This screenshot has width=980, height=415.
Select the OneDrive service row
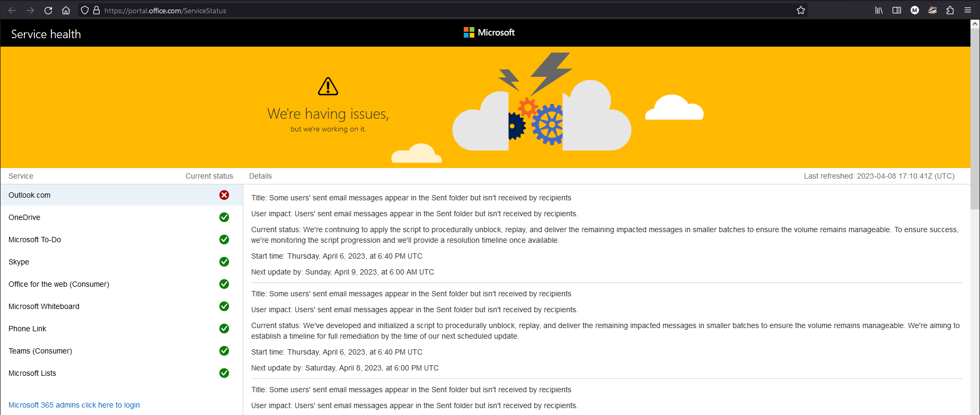(x=121, y=217)
